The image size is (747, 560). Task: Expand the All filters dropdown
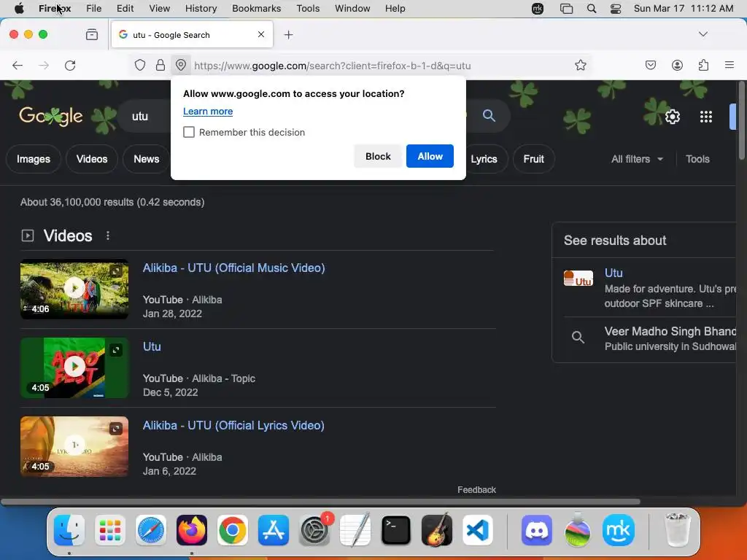click(x=637, y=159)
